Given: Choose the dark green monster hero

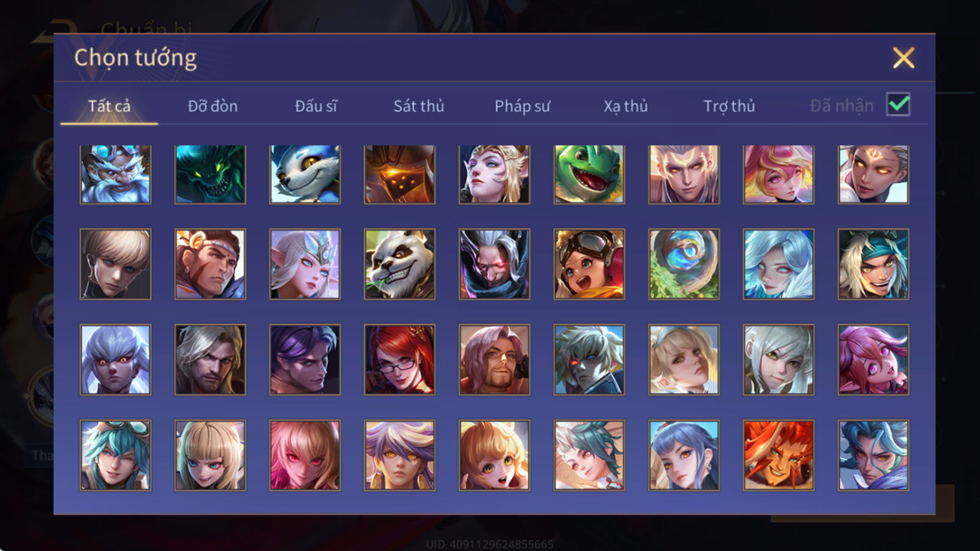Looking at the screenshot, I should coord(210,174).
